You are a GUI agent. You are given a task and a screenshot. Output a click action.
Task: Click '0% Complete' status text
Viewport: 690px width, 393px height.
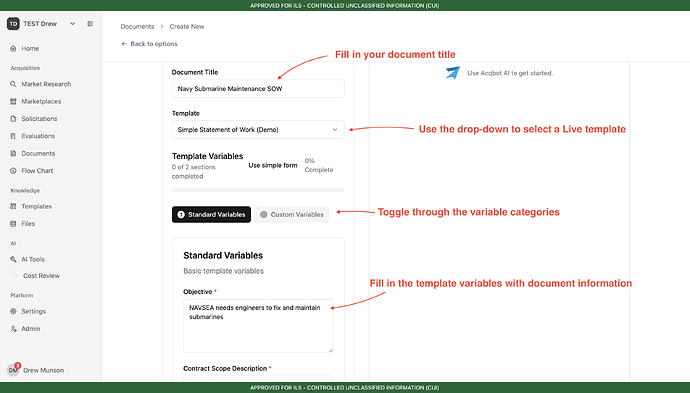[x=319, y=165]
